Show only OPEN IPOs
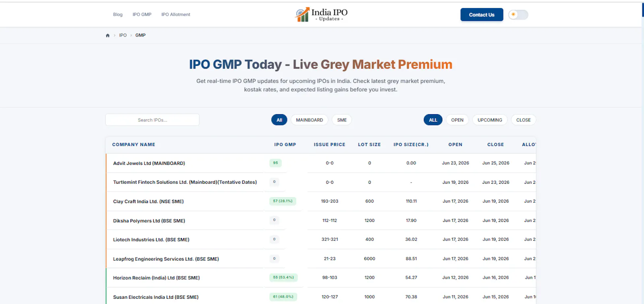This screenshot has width=644, height=304. click(x=457, y=120)
